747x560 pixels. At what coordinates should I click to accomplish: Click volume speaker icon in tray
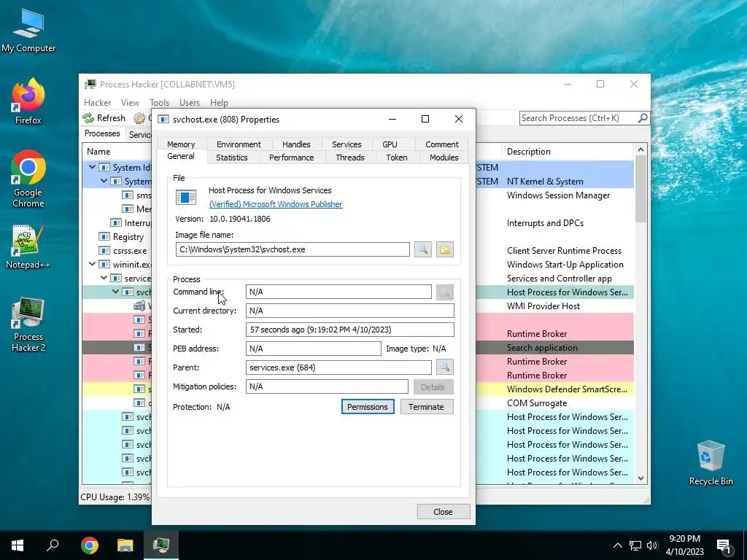[x=652, y=545]
